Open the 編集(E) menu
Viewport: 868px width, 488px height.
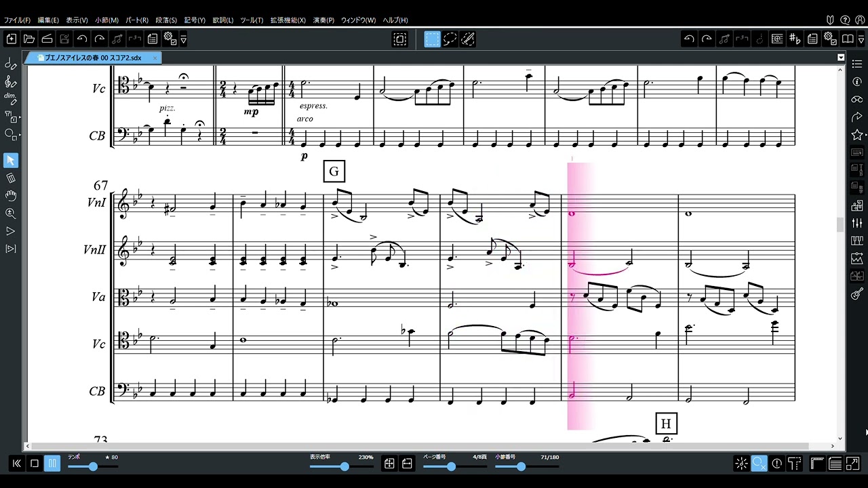[x=48, y=20]
